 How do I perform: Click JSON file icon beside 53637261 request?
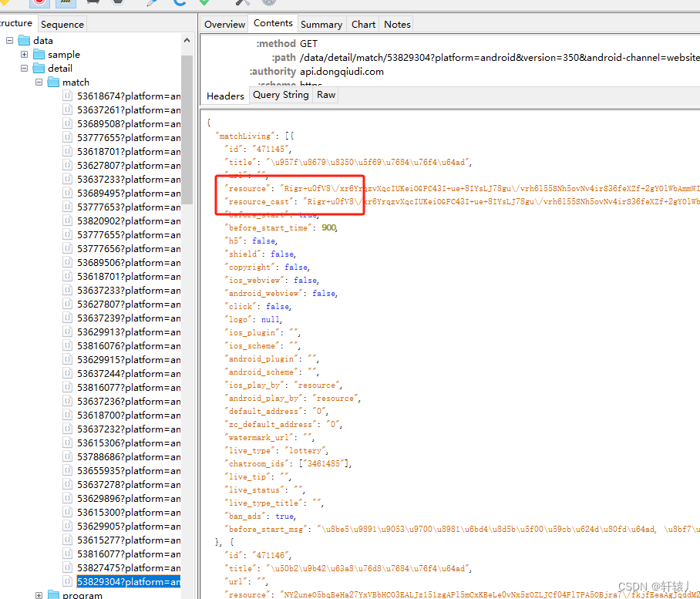click(67, 109)
